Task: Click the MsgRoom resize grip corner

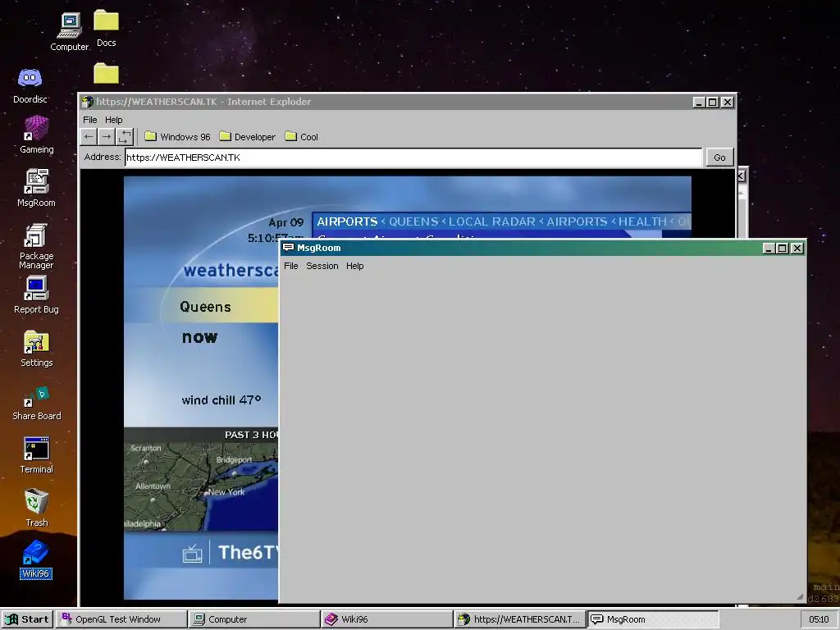Action: pos(800,597)
